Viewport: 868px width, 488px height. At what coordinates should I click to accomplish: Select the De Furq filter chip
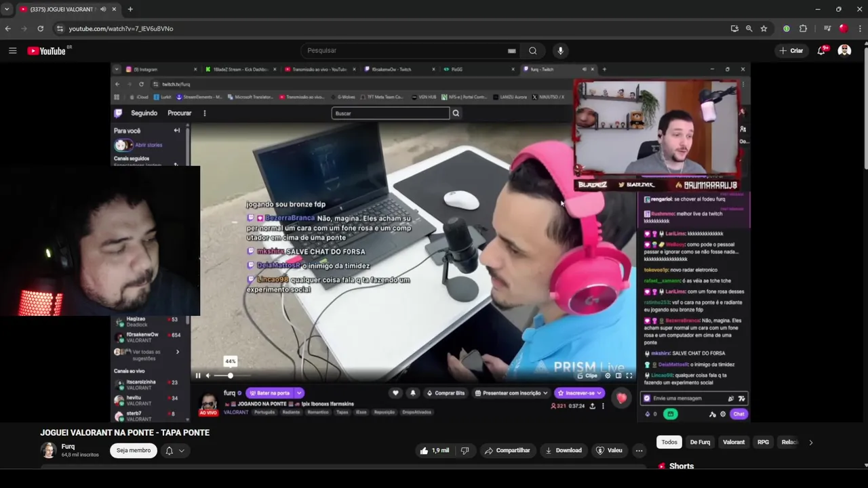click(700, 443)
